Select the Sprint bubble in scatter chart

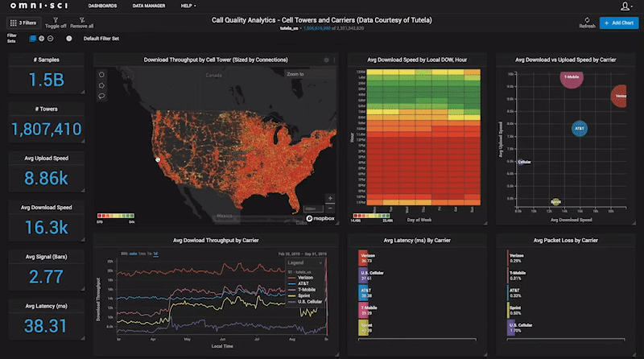tap(555, 202)
